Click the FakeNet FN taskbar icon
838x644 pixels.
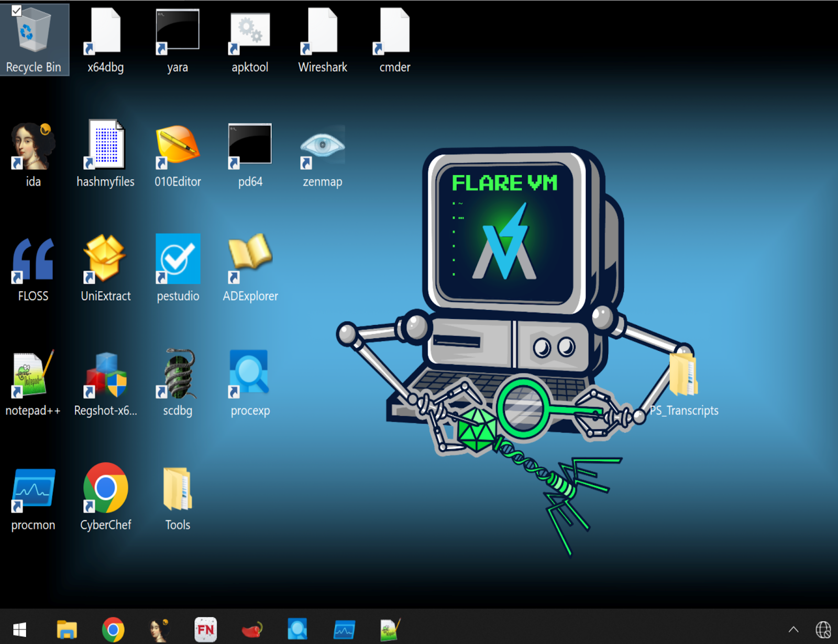click(x=205, y=629)
